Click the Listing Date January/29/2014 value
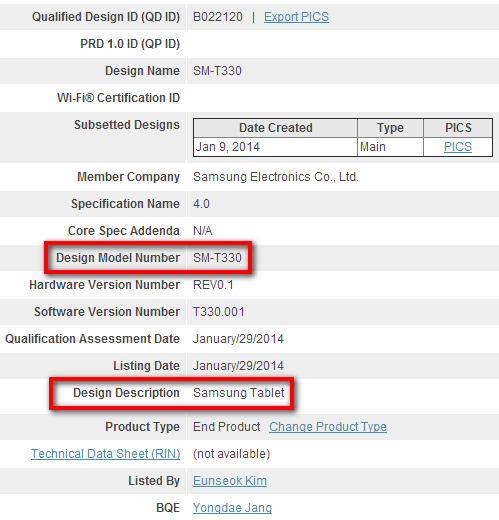This screenshot has width=499, height=520. point(238,366)
